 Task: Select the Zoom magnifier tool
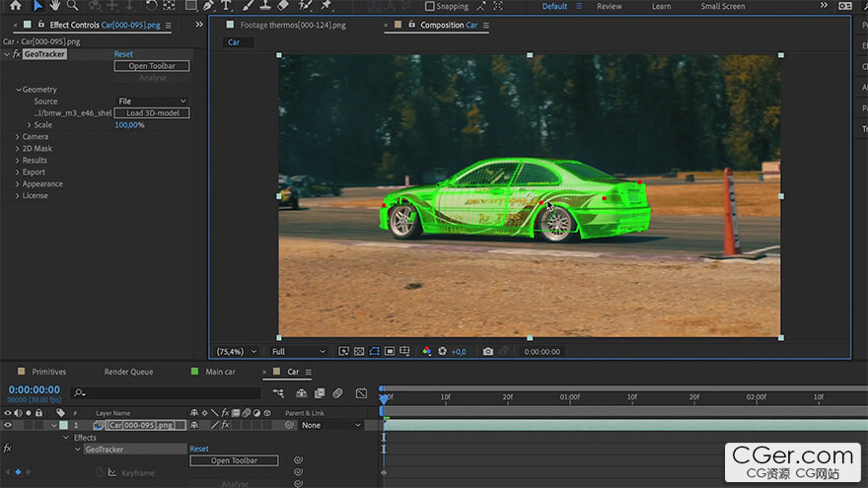73,6
